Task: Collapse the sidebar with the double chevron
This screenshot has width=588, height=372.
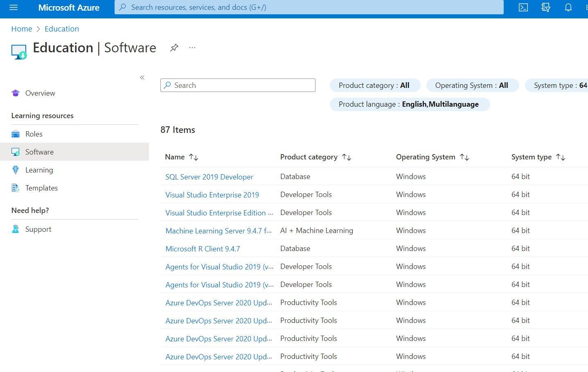Action: click(x=142, y=77)
